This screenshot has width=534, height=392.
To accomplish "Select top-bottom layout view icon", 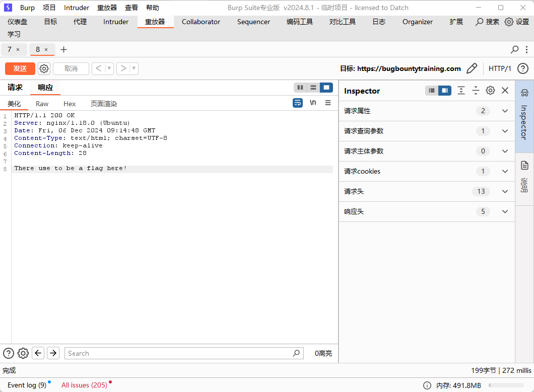I will click(x=313, y=88).
